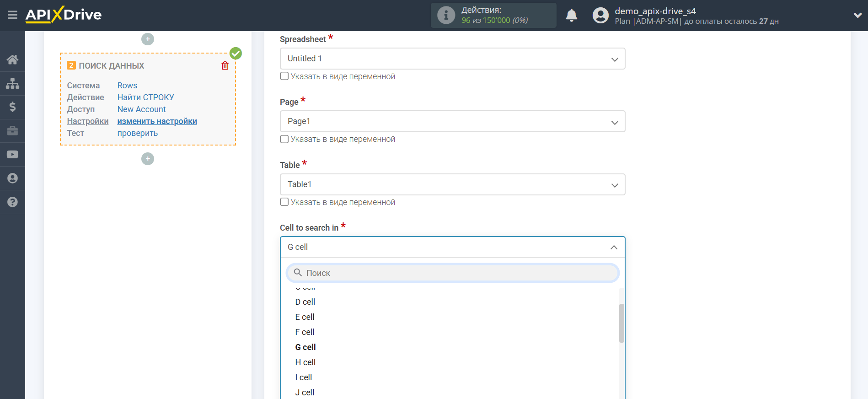
Task: Enable variable checkbox under Page
Action: coord(284,139)
